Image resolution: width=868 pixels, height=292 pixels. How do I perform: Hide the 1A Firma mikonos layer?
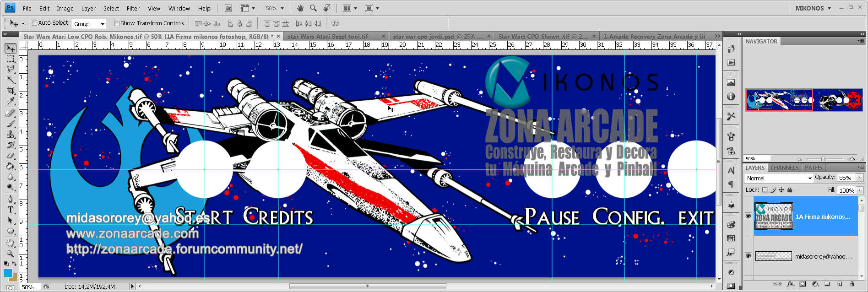click(x=748, y=216)
